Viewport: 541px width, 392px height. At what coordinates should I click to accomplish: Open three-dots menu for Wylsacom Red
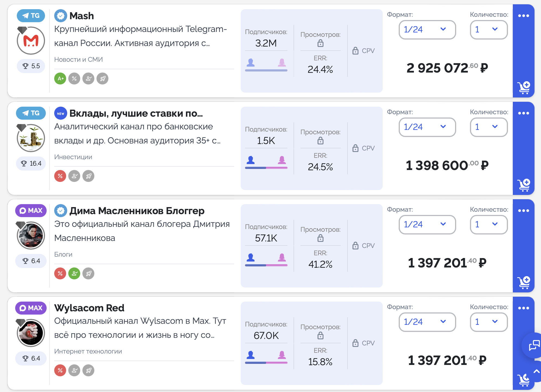point(523,308)
